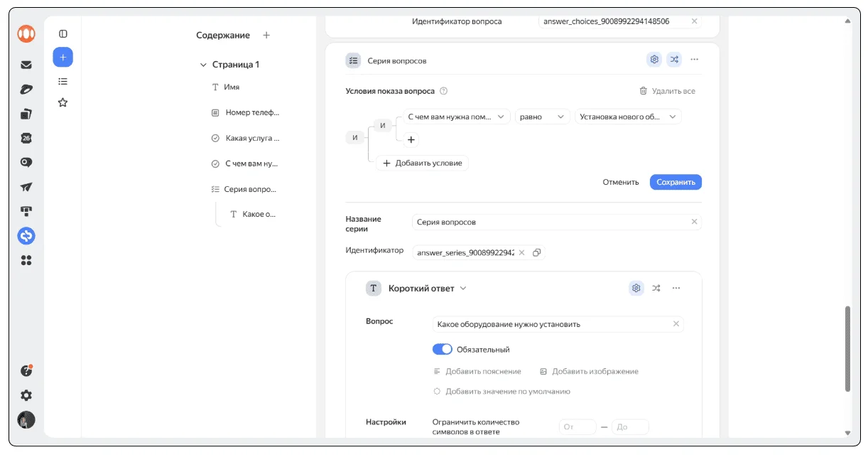868x457 pixels.
Task: Click the blue create plus button
Action: pyautogui.click(x=63, y=58)
